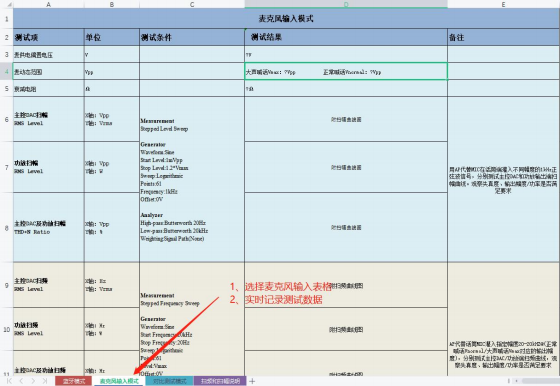
Task: Click the selected cell with Vmax and Vnormal
Action: (x=346, y=71)
